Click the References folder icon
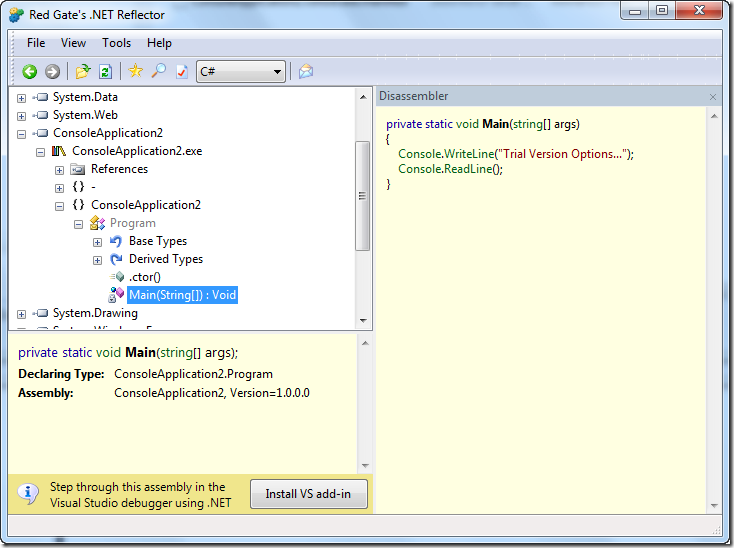This screenshot has width=734, height=548. click(77, 169)
